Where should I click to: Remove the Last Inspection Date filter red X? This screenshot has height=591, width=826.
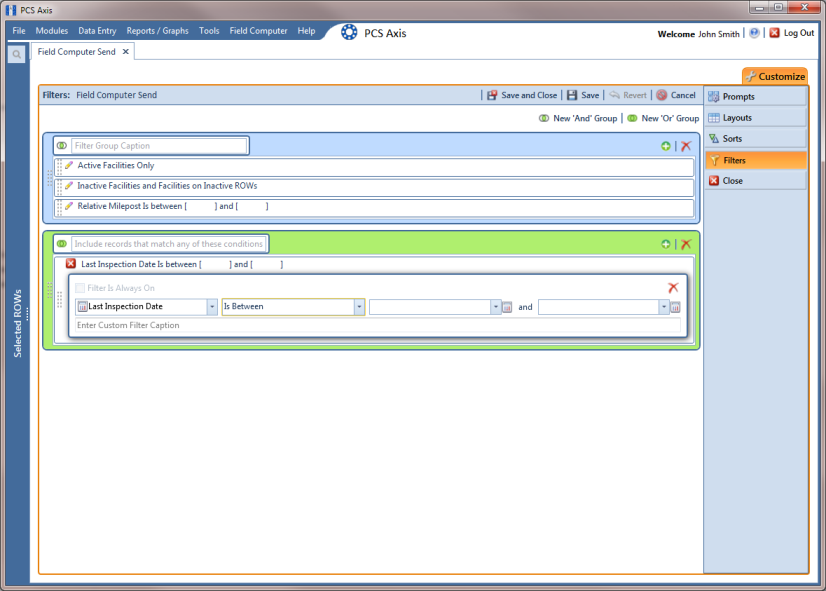click(673, 288)
